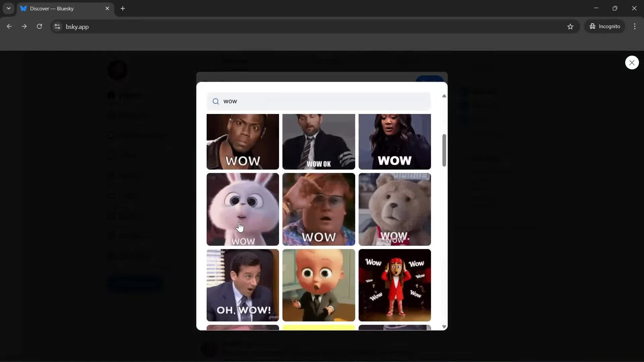Select the OH, WOW! office GIF
Image resolution: width=644 pixels, height=362 pixels.
click(242, 285)
